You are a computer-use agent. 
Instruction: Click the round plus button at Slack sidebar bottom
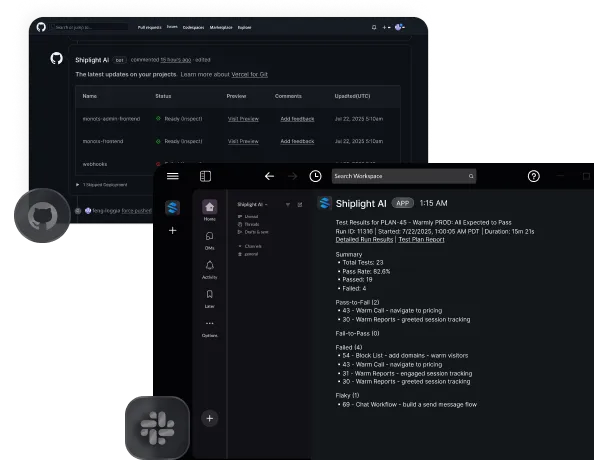209,418
